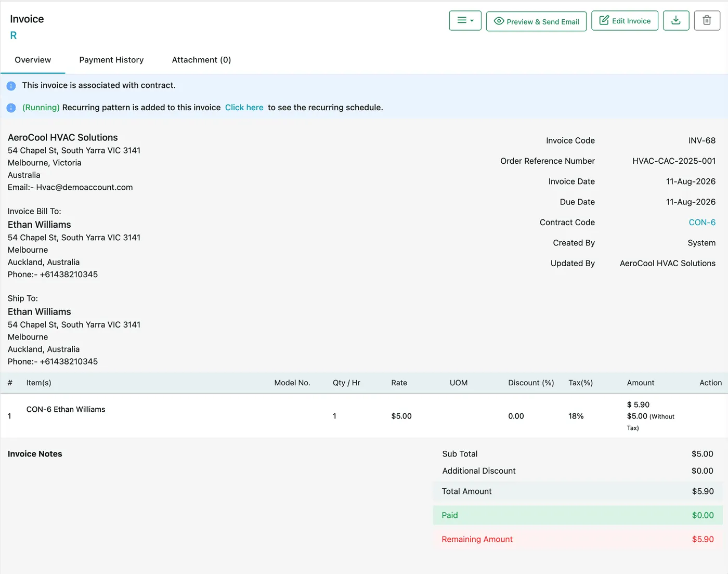This screenshot has width=728, height=574.
Task: Select order reference HVAC-CAC-2025-001
Action: (674, 161)
